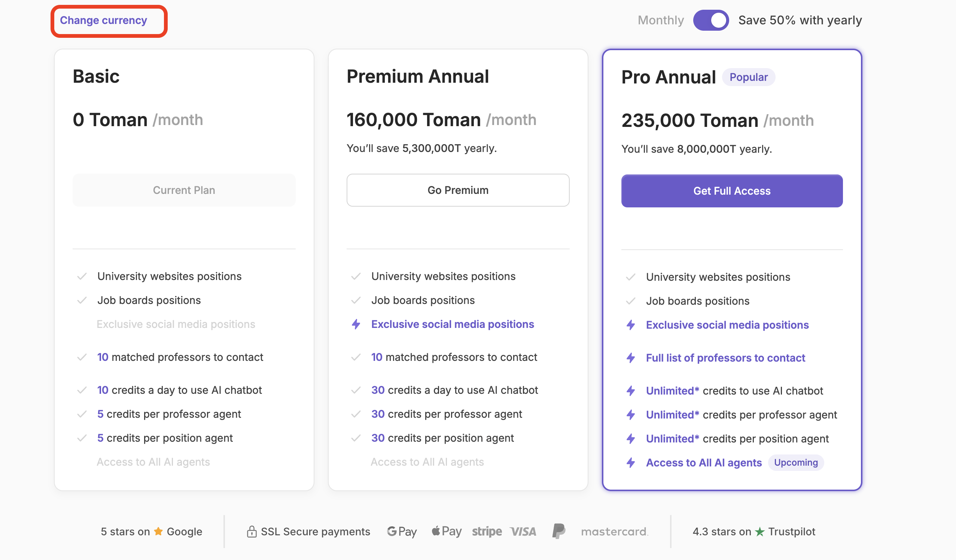Click the mastercard logo
Screen dimensions: 956x560
pos(614,532)
